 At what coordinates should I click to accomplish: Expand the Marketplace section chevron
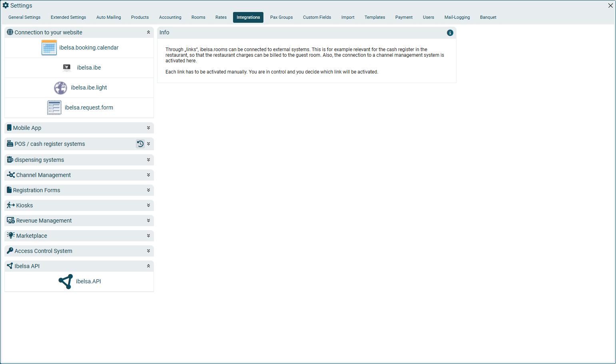148,236
